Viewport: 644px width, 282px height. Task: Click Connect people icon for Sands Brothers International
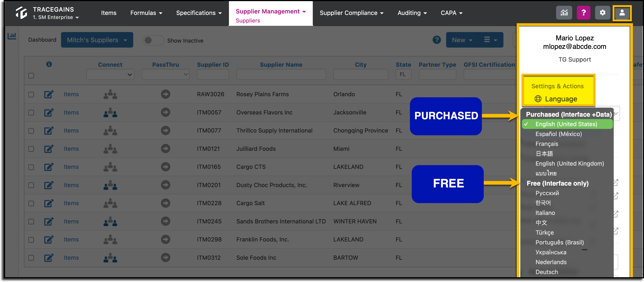coord(110,221)
